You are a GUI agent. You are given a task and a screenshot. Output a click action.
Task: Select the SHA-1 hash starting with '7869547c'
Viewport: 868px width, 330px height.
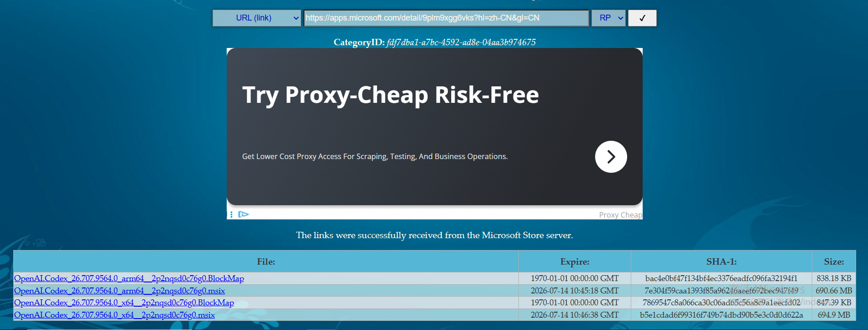click(721, 303)
